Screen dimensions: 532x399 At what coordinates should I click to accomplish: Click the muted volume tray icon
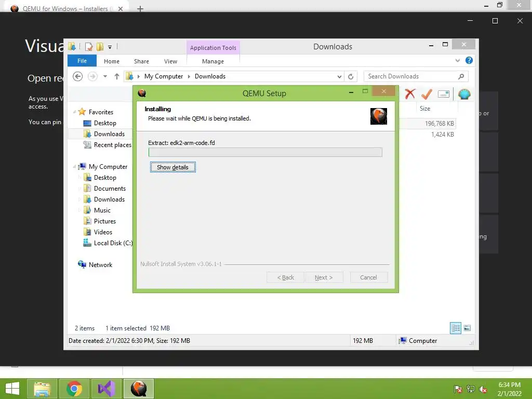coord(483,389)
